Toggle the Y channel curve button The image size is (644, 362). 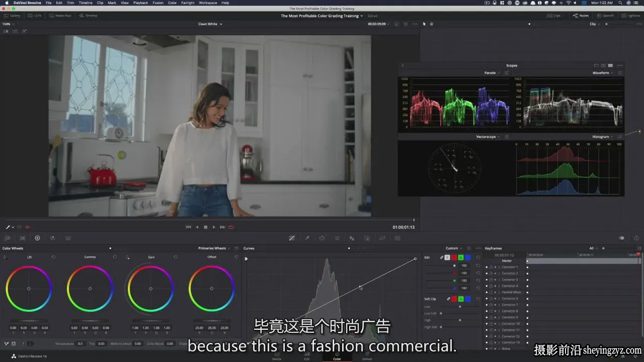point(447,257)
